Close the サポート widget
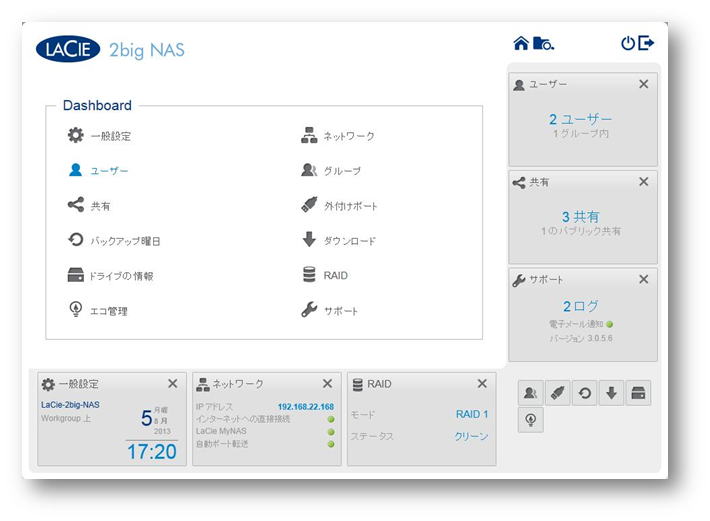The image size is (710, 521). tap(643, 279)
